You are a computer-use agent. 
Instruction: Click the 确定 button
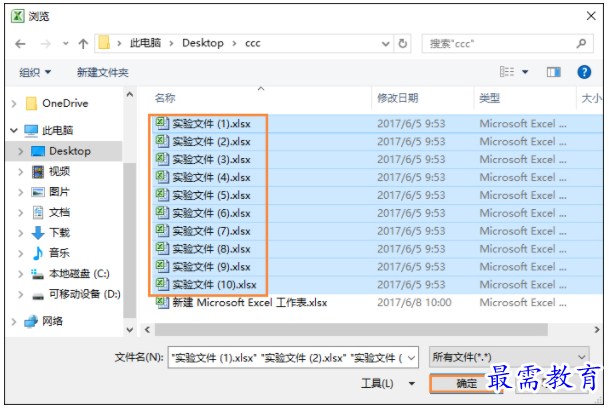click(x=466, y=384)
